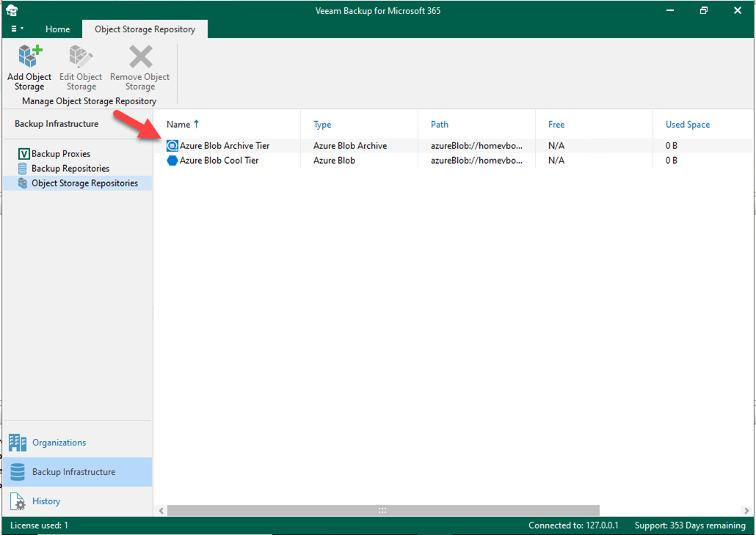Click the Veeam app icon in title bar
Screen dimensions: 756x535
(12, 10)
